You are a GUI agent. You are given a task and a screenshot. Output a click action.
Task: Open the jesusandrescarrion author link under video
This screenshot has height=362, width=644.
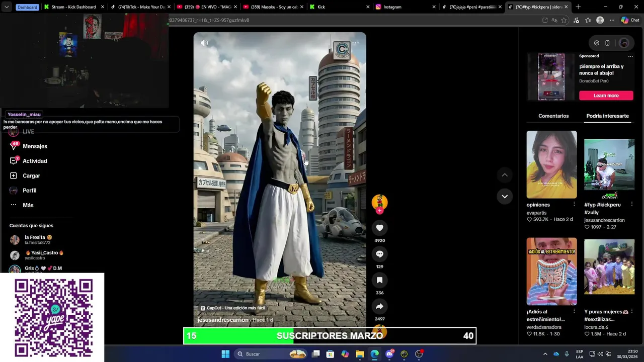pyautogui.click(x=223, y=320)
